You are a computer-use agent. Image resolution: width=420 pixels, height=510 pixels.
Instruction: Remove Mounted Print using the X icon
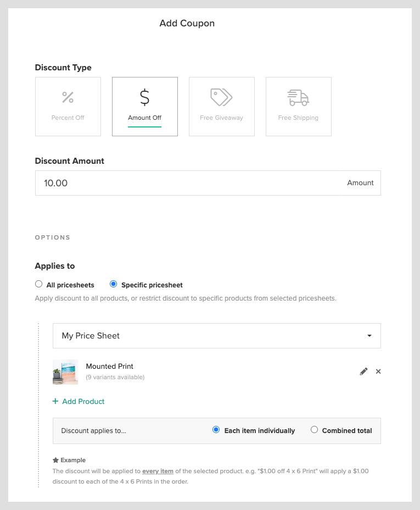378,372
